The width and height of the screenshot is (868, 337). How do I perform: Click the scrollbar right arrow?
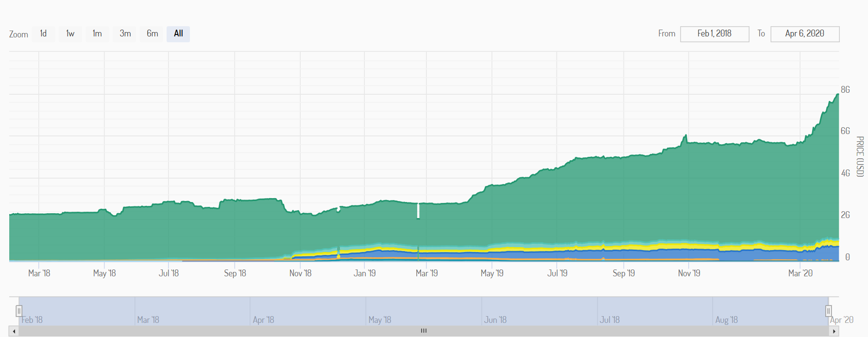pos(834,331)
